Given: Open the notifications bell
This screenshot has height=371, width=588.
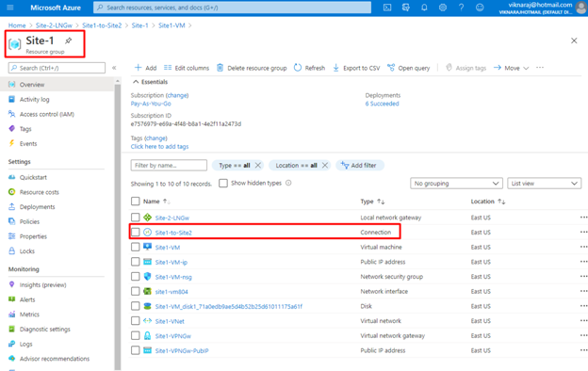Looking at the screenshot, I should [424, 8].
